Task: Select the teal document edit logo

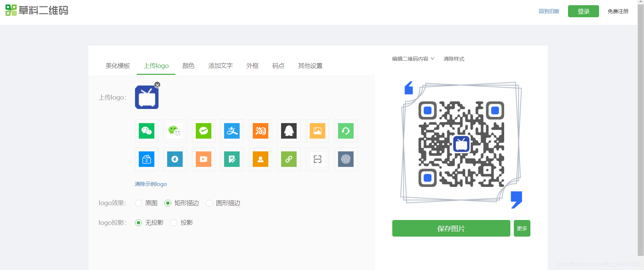Action: (x=232, y=159)
